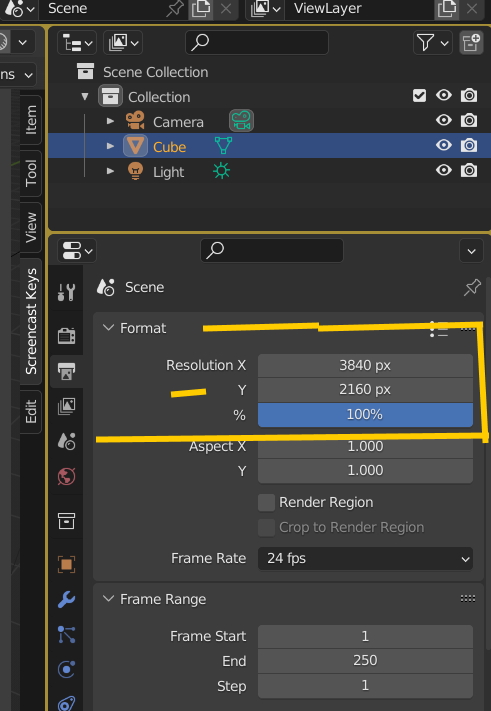
Task: Uncheck the Collection exclude checkbox
Action: tap(419, 96)
